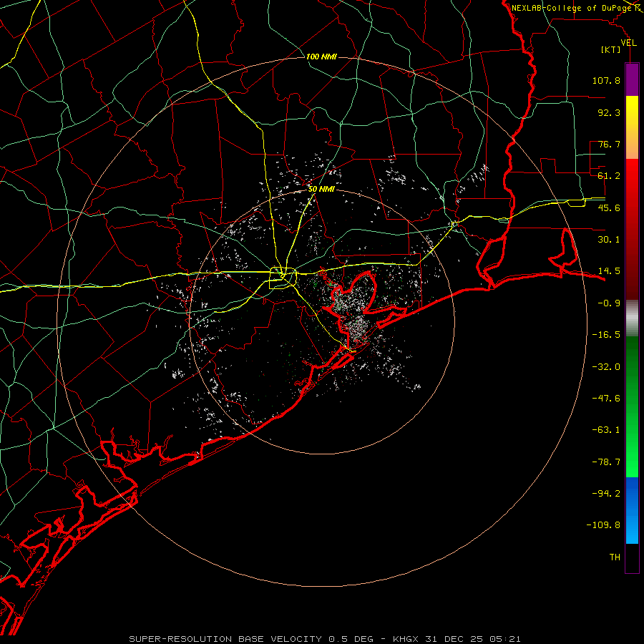Click the yellow Houston highway loop box
The height and width of the screenshot is (644, 644).
283,278
